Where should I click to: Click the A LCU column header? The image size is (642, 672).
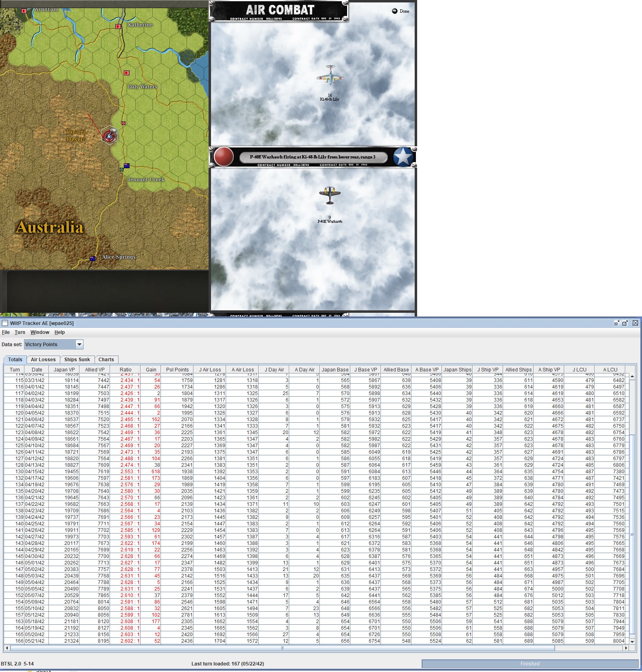[x=610, y=370]
